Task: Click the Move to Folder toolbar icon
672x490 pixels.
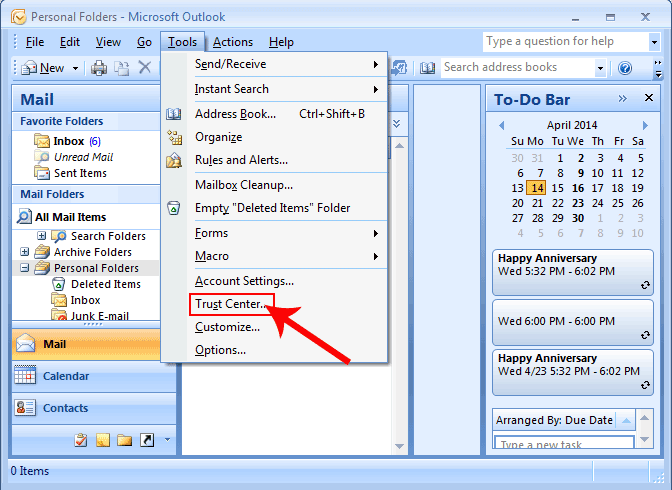Action: tap(122, 68)
